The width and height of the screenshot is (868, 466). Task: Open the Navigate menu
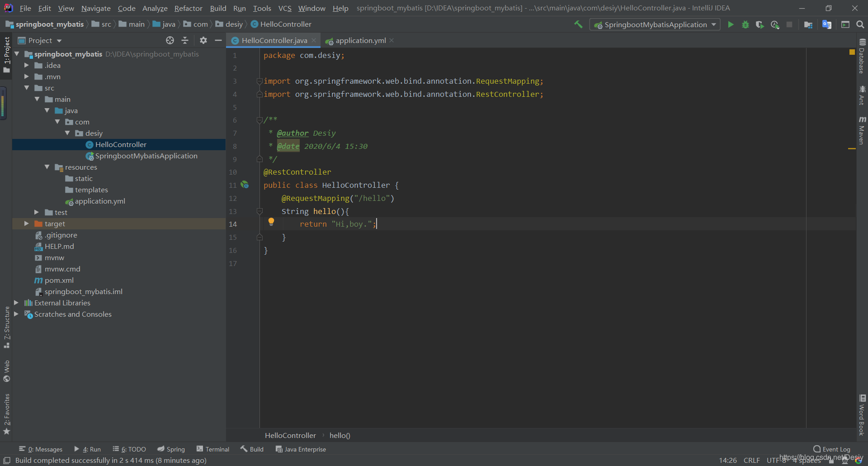[96, 8]
